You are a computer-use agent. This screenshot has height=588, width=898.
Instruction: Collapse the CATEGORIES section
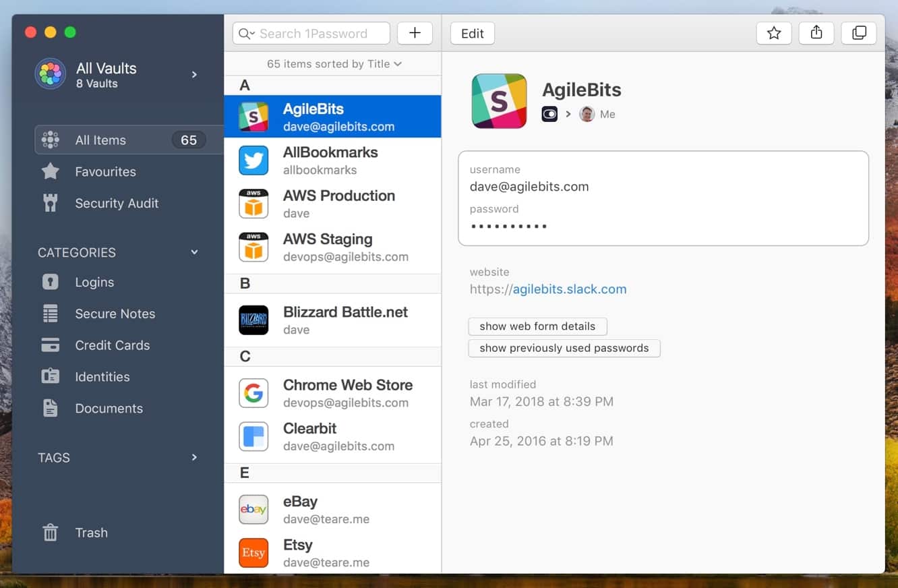pyautogui.click(x=194, y=252)
